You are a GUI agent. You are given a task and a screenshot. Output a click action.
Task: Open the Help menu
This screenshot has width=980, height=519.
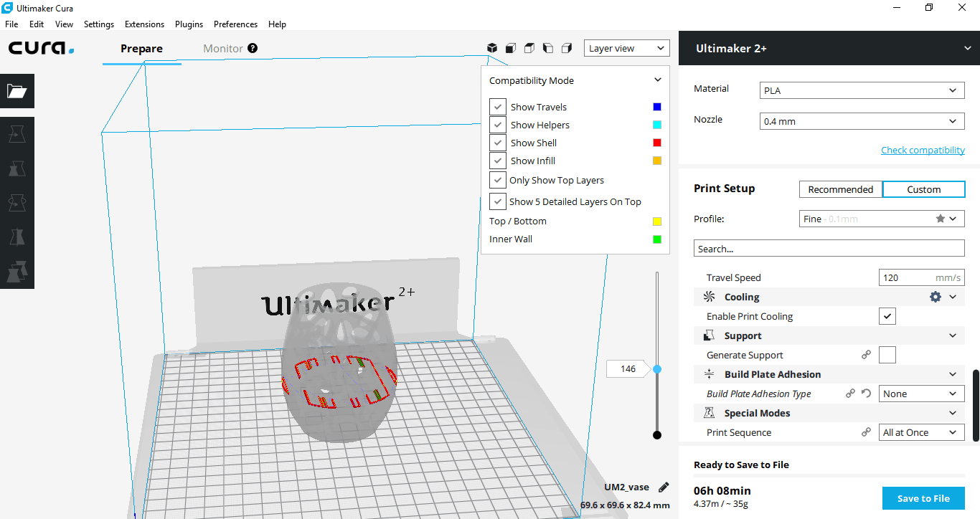coord(277,24)
